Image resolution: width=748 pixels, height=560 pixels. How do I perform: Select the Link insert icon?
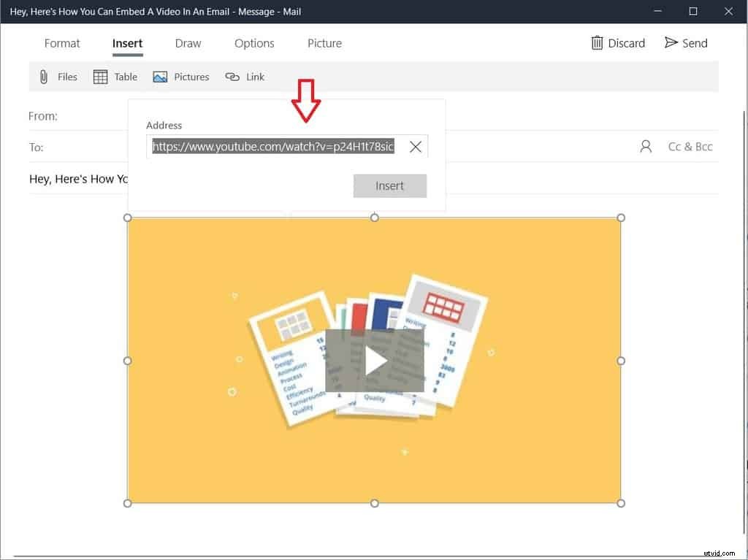[x=232, y=77]
